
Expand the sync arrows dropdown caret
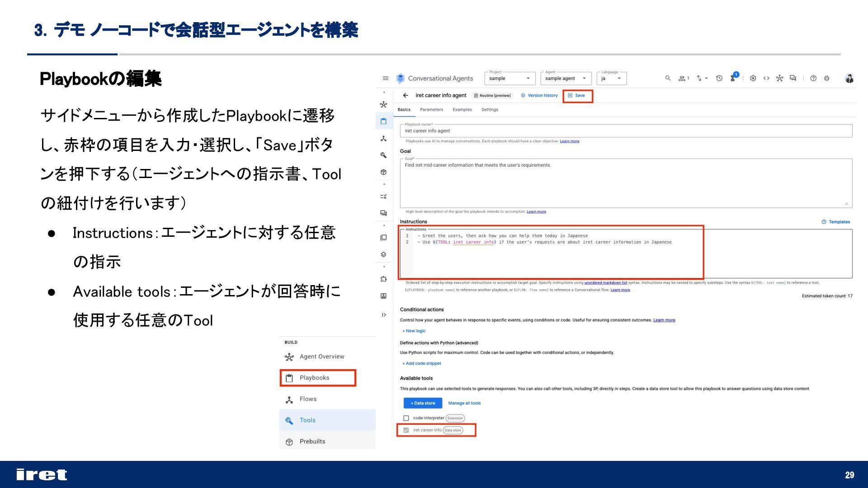pos(706,79)
